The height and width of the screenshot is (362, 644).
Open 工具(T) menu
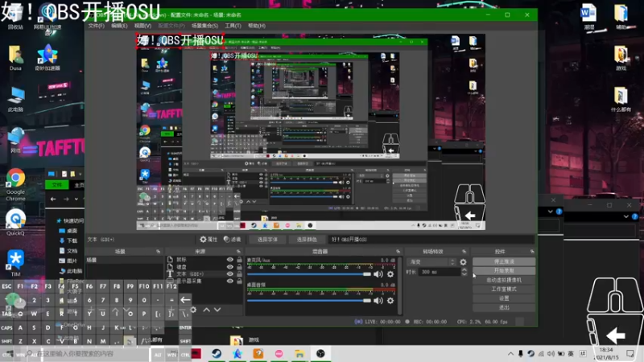[x=233, y=26]
